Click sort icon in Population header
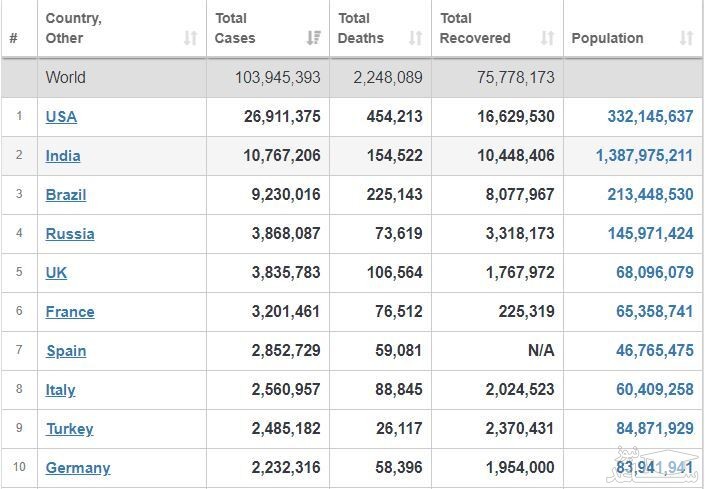Image resolution: width=705 pixels, height=489 pixels. coord(686,38)
